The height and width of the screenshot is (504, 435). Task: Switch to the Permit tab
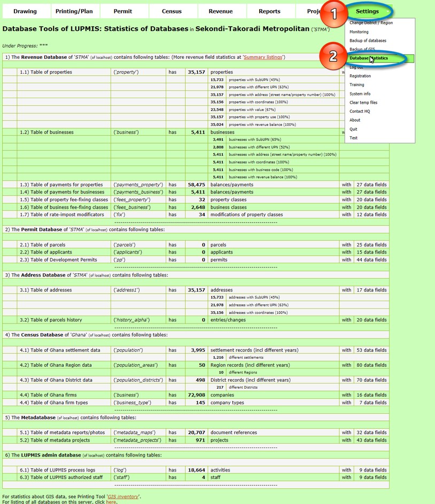(123, 11)
